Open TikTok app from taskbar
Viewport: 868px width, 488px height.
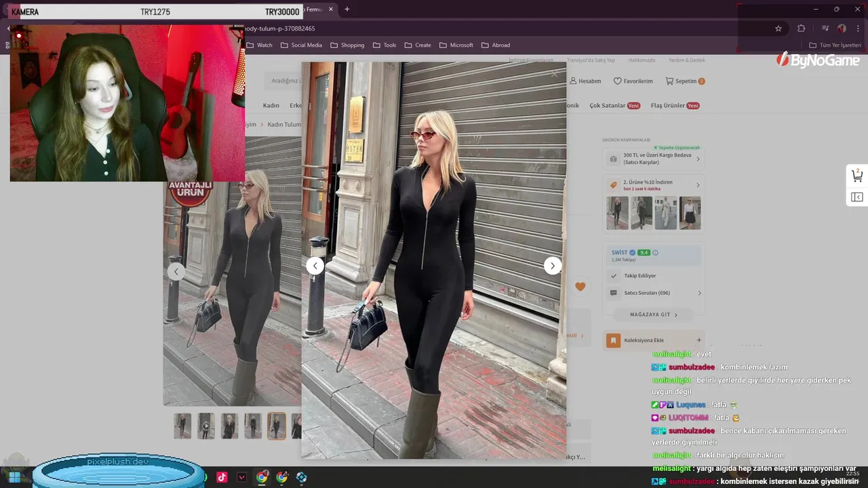click(x=222, y=477)
